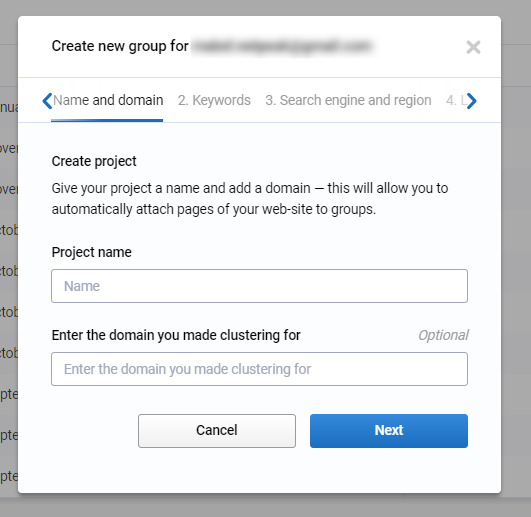Click the right arrow in the step tabs

click(471, 101)
